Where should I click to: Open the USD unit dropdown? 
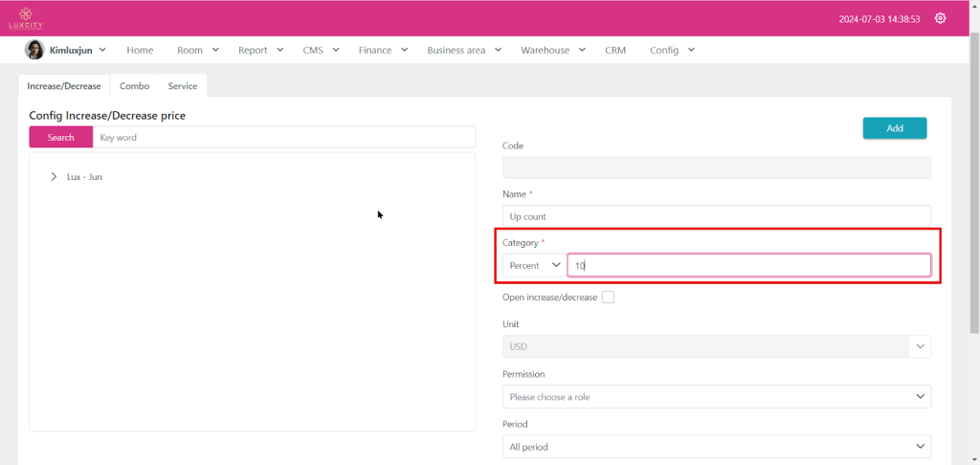(716, 346)
